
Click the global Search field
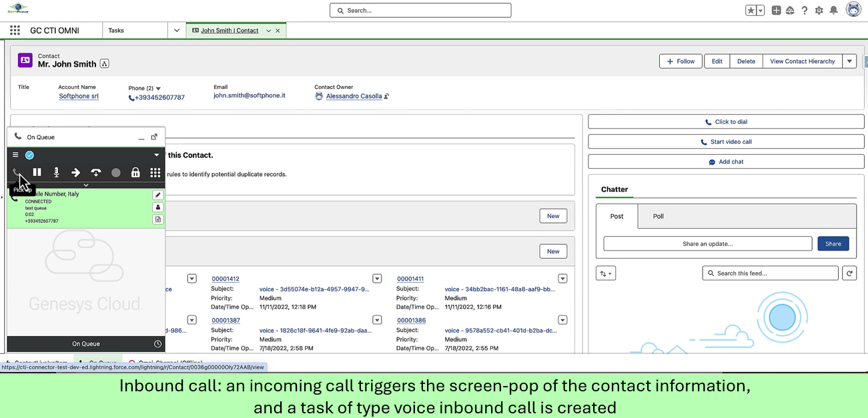click(x=420, y=11)
